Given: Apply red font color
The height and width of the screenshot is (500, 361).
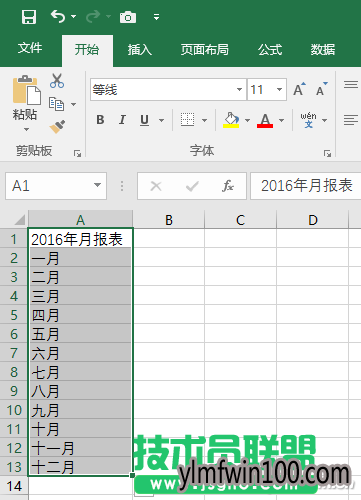Looking at the screenshot, I should pyautogui.click(x=265, y=120).
